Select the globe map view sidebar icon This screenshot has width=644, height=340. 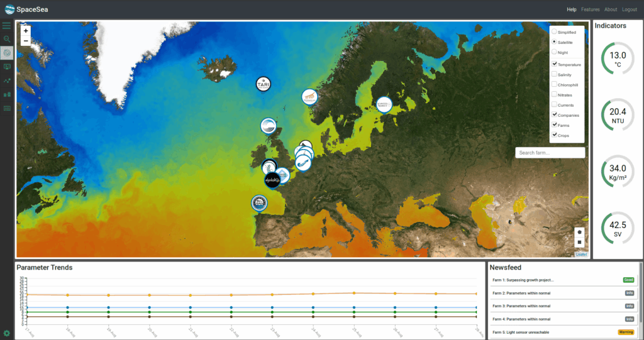pos(7,53)
